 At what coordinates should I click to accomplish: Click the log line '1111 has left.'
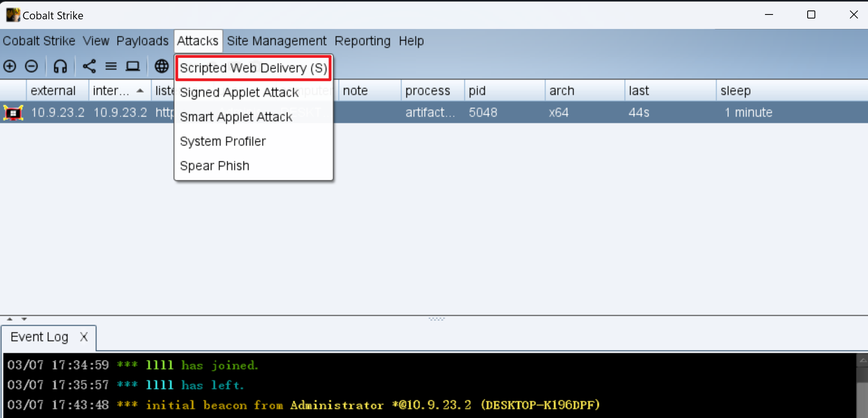tap(126, 385)
